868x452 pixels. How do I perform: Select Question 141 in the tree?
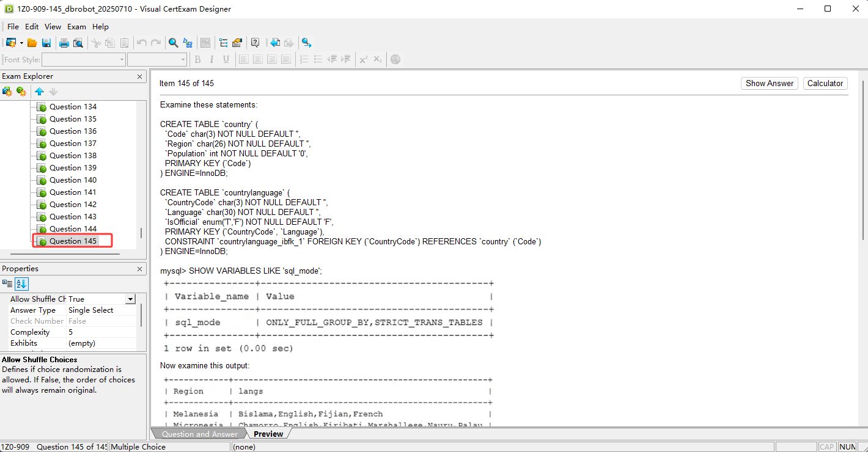73,192
